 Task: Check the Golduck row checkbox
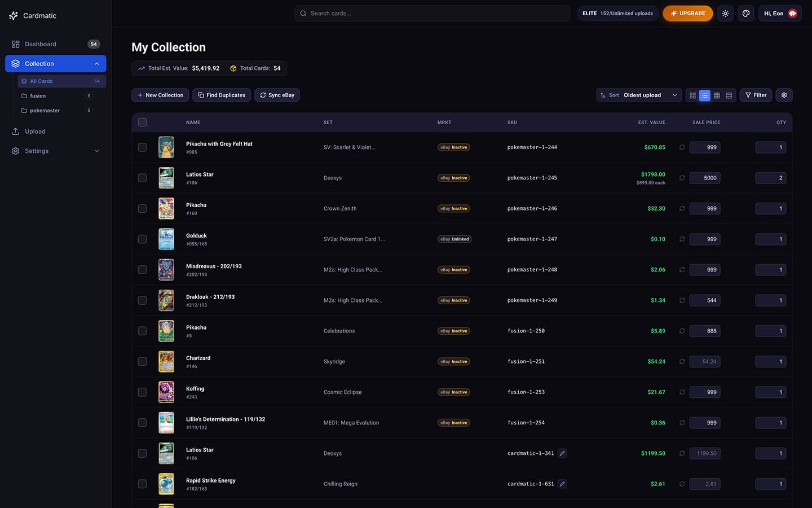coord(142,239)
